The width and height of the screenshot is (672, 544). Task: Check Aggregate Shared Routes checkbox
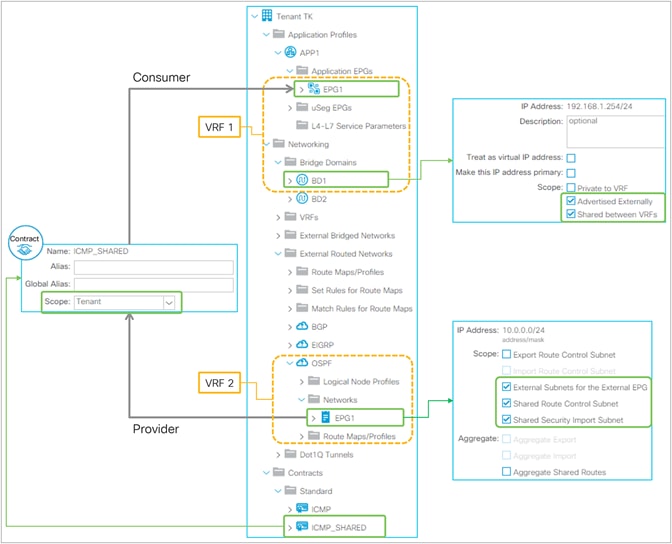point(507,472)
